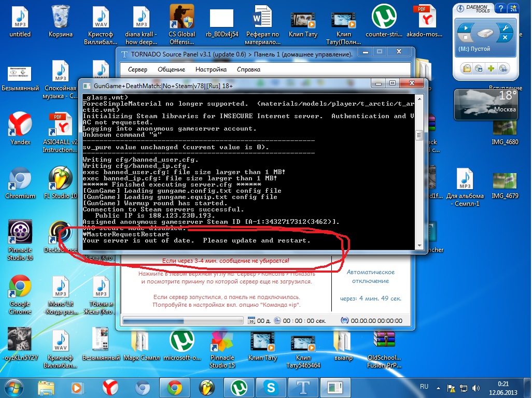Screen dimensions: 532x398
Task: Open the Сервер menu in TORNADO panel
Action: pyautogui.click(x=137, y=69)
